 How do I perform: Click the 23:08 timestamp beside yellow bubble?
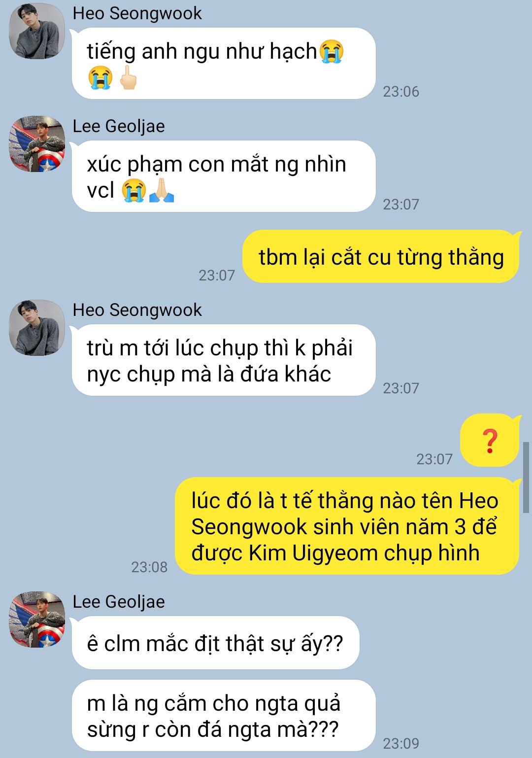click(149, 567)
